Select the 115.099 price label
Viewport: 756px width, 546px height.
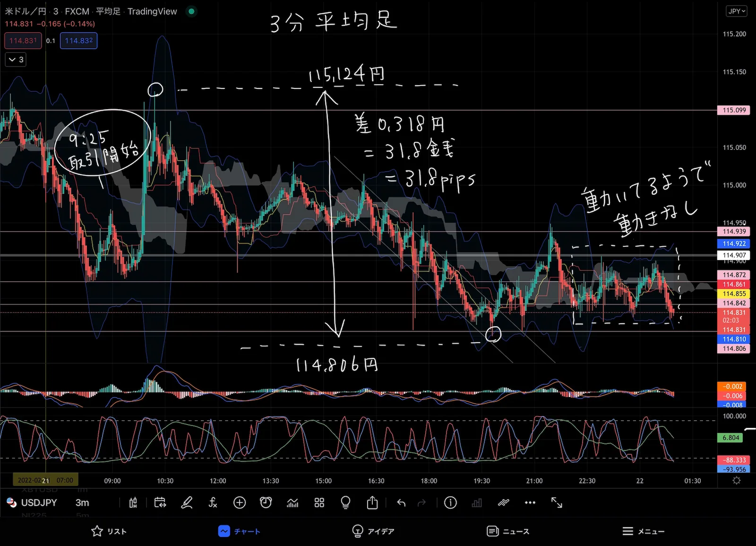click(734, 110)
